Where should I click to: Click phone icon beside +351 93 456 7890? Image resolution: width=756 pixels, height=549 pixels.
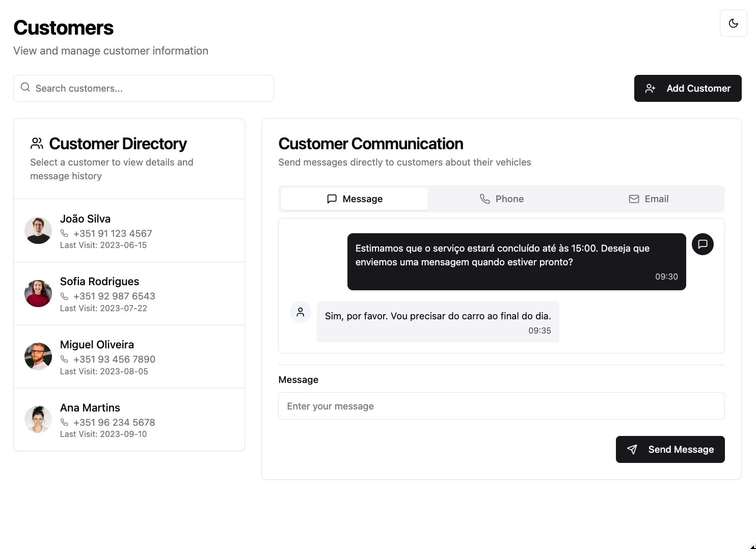click(x=64, y=359)
